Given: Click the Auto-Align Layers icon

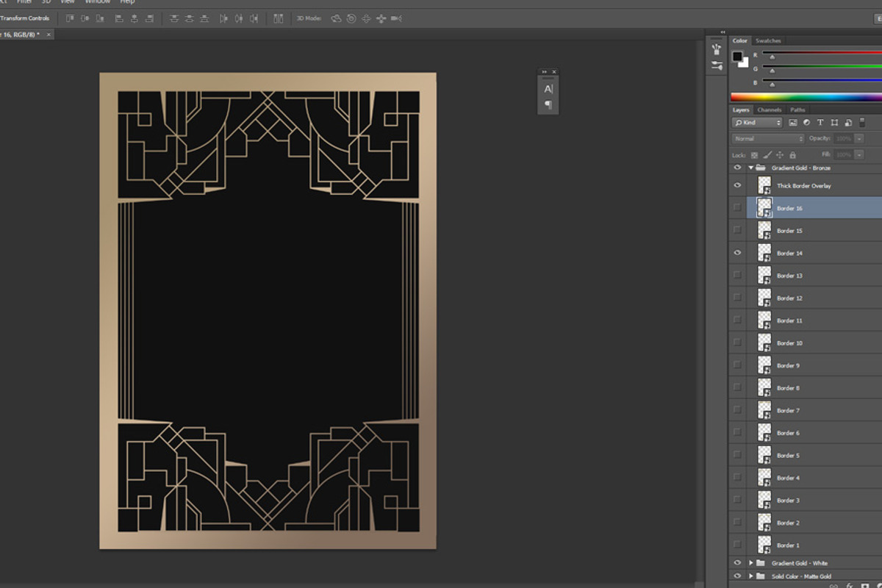Looking at the screenshot, I should point(279,18).
